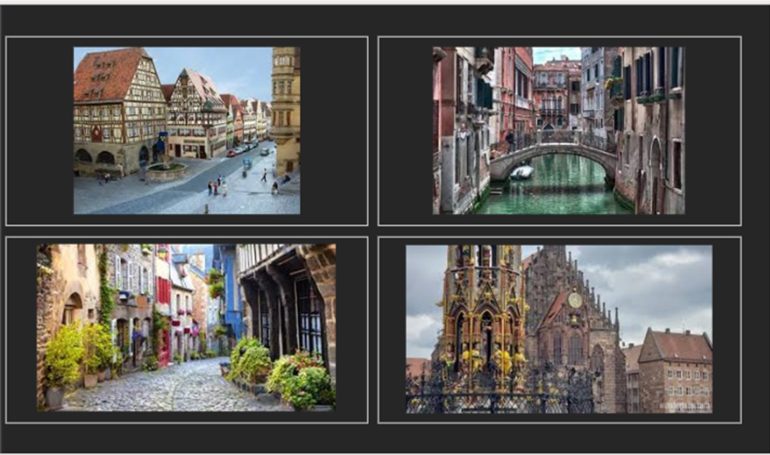770x455 pixels.
Task: Open the cobblestone flower alley photo
Action: pos(186,327)
